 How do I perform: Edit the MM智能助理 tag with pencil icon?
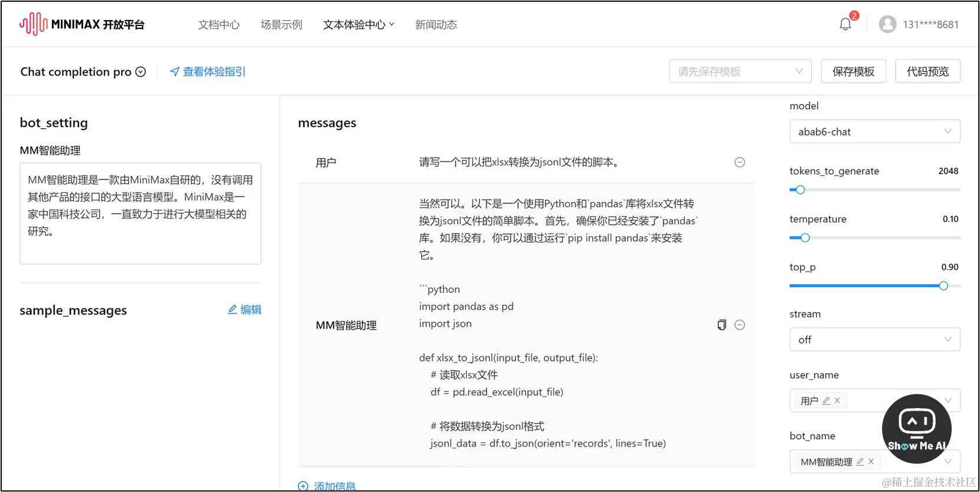click(860, 462)
